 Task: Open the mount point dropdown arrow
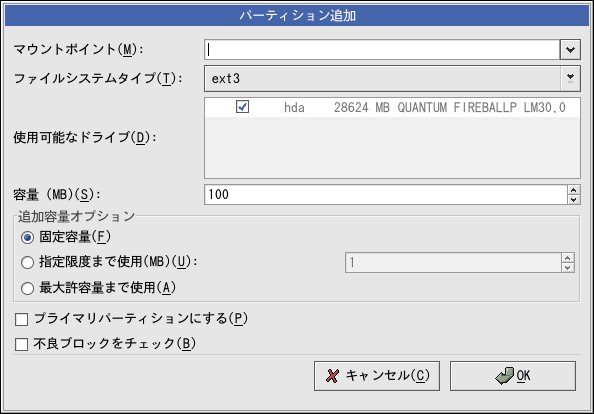(570, 50)
